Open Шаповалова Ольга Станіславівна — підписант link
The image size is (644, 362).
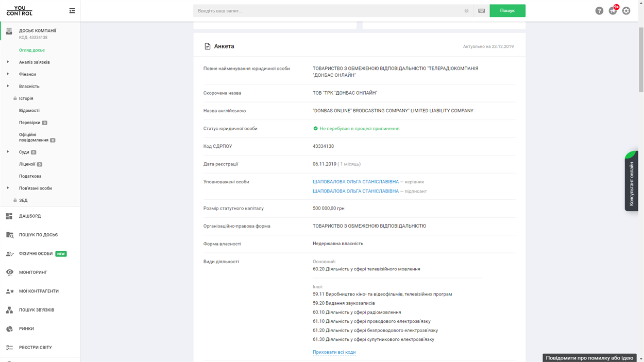click(355, 191)
